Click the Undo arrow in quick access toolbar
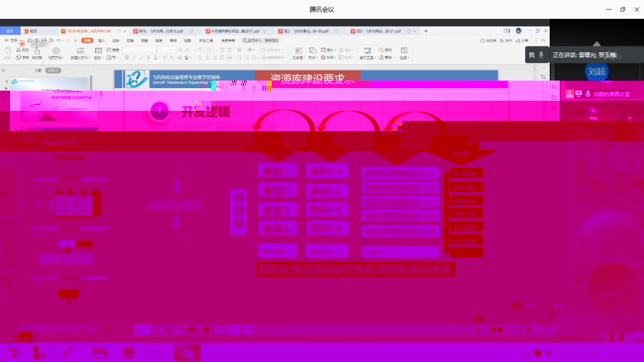Screen dimensions: 644x362 [58, 40]
